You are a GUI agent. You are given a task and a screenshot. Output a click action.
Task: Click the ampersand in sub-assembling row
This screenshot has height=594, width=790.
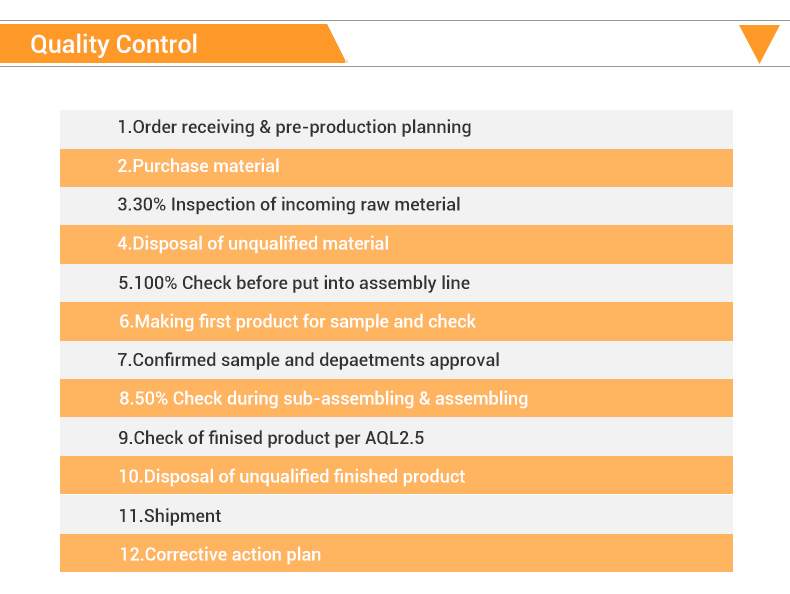point(424,399)
